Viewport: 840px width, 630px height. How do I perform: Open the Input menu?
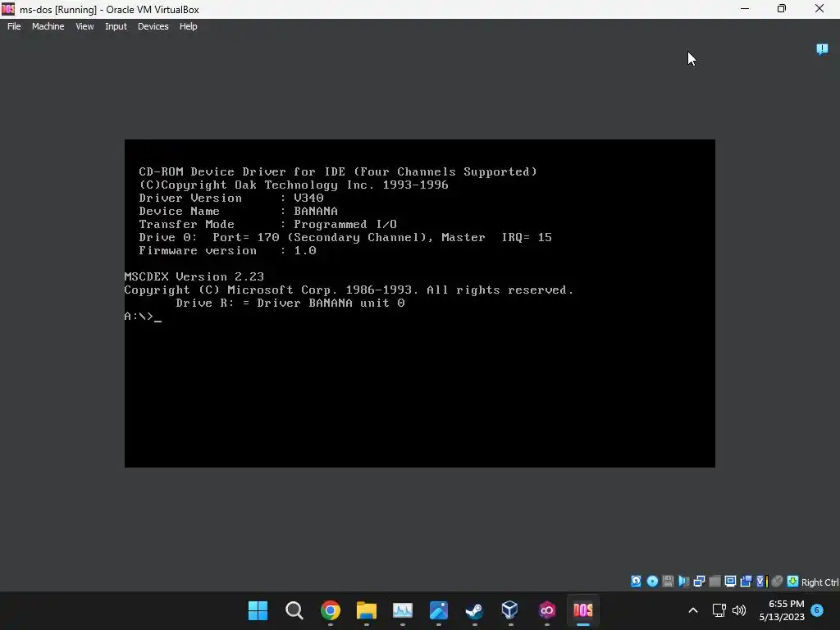pyautogui.click(x=116, y=26)
